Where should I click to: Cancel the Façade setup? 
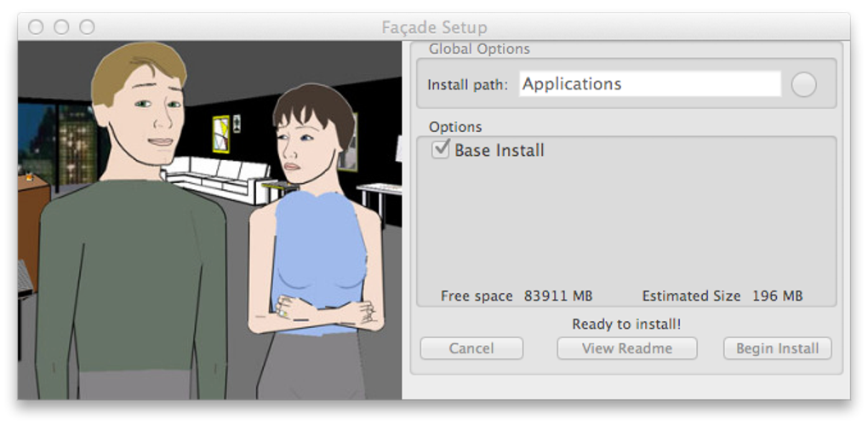point(471,348)
